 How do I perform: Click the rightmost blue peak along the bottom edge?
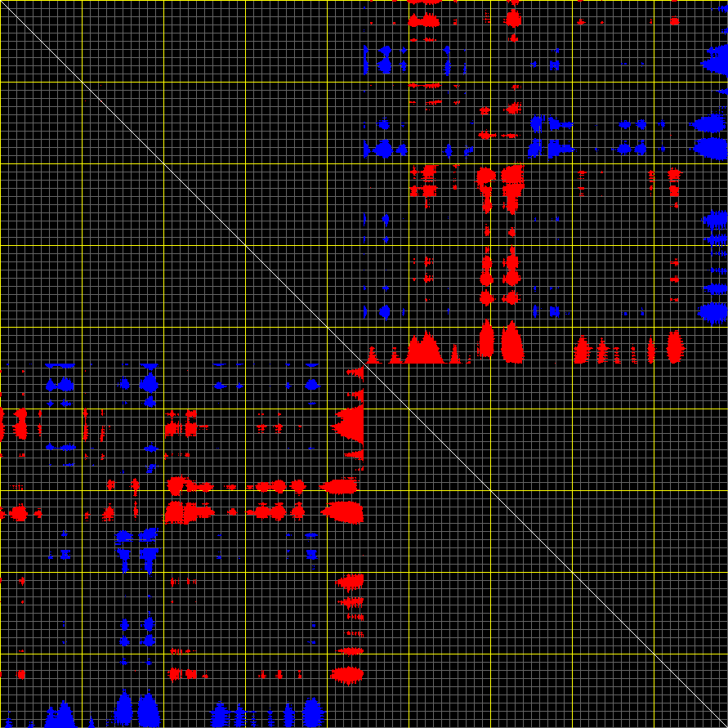tap(312, 712)
